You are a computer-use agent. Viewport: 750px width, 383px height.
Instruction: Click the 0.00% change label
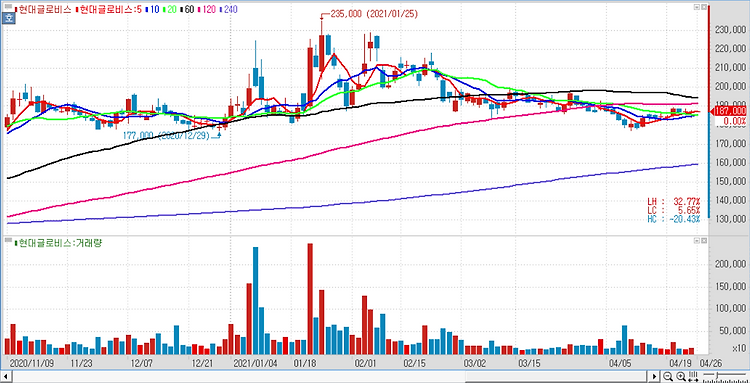(x=735, y=121)
